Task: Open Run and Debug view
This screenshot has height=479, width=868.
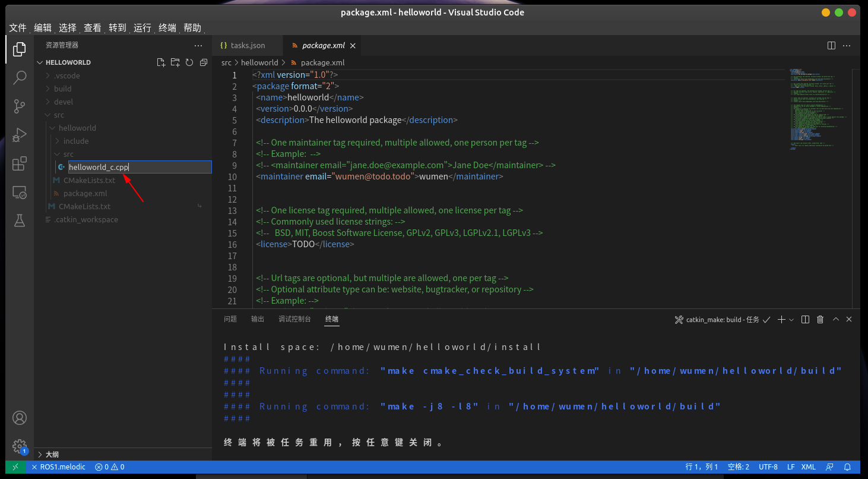Action: coord(20,134)
